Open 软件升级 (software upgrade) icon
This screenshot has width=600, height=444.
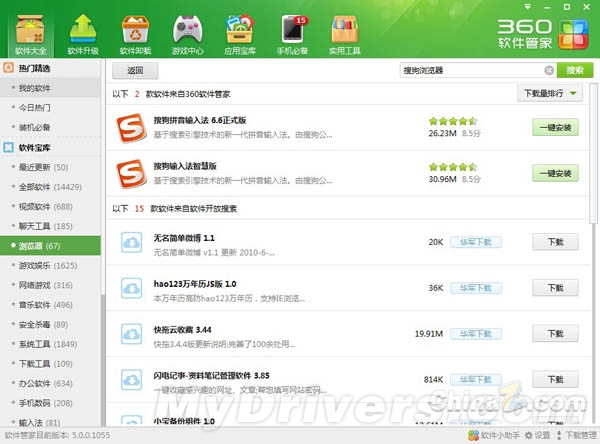[x=84, y=30]
